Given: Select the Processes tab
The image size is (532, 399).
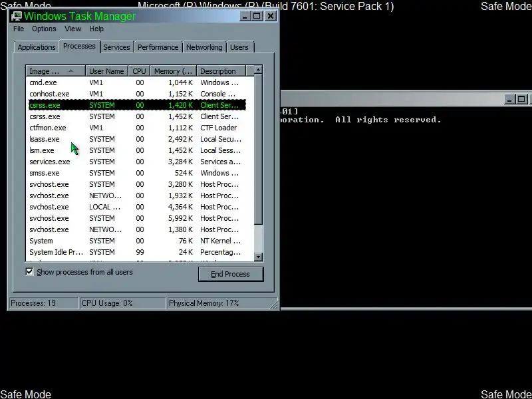Looking at the screenshot, I should tap(79, 46).
